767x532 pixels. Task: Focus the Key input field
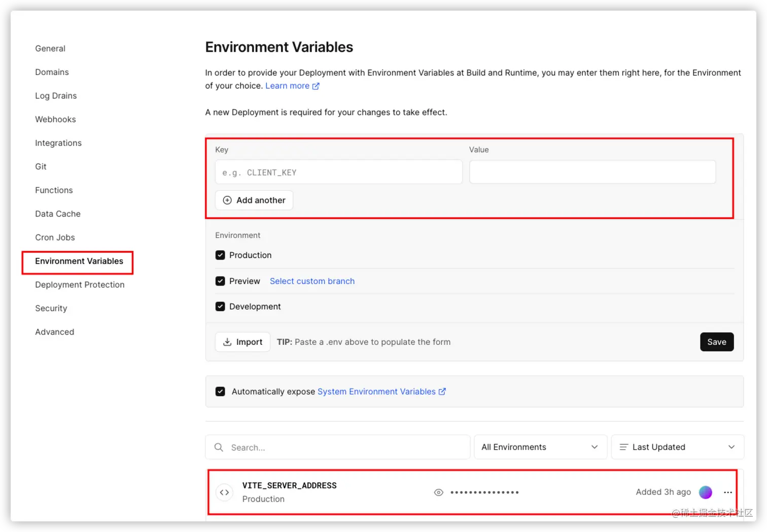[338, 172]
